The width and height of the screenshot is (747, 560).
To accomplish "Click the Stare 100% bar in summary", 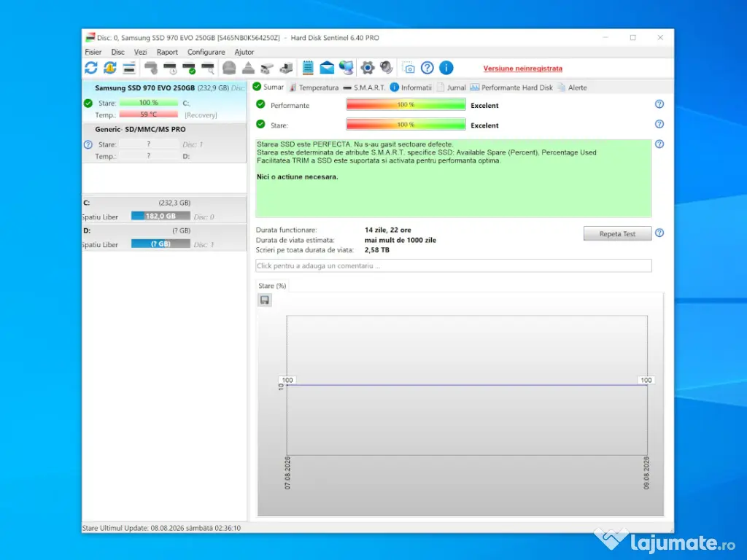I will point(406,125).
